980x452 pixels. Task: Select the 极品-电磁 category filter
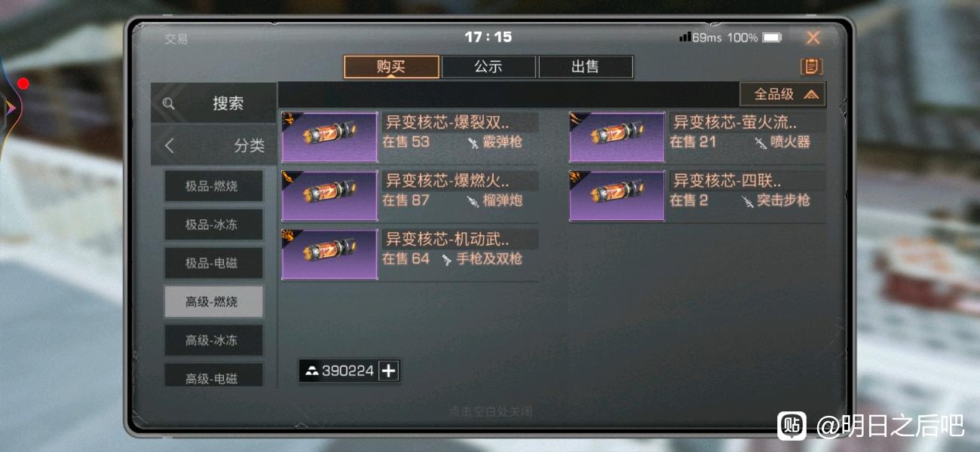click(x=214, y=263)
